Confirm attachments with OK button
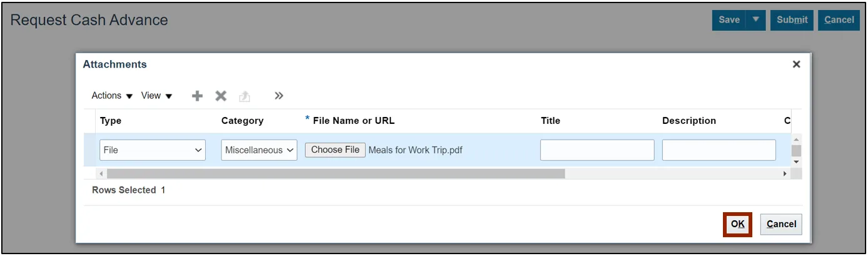This screenshot has height=256, width=868. tap(738, 224)
